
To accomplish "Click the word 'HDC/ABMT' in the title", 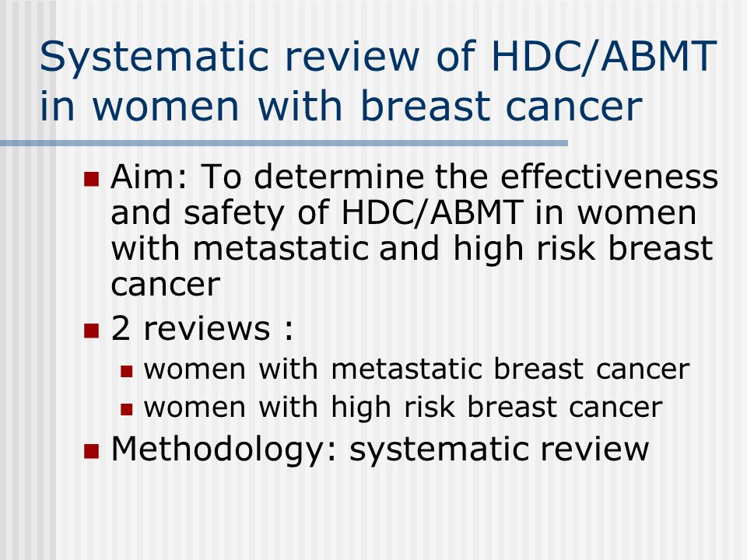I will (x=604, y=57).
